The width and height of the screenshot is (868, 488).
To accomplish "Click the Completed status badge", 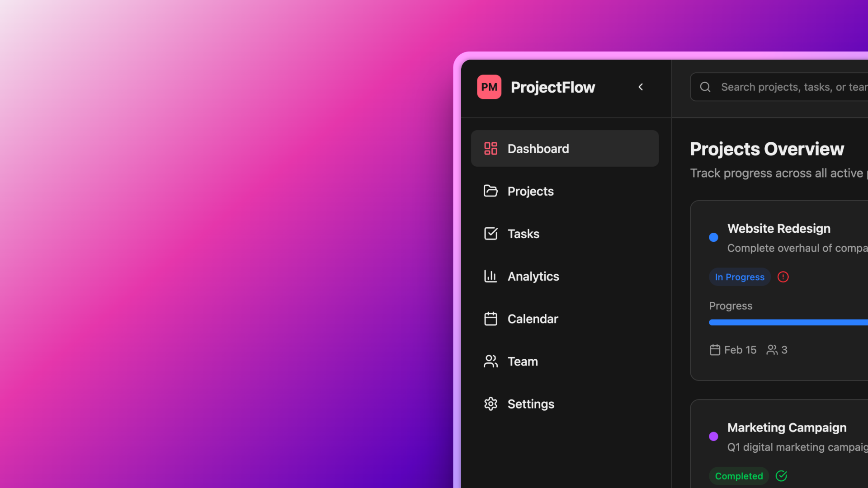I will click(739, 476).
